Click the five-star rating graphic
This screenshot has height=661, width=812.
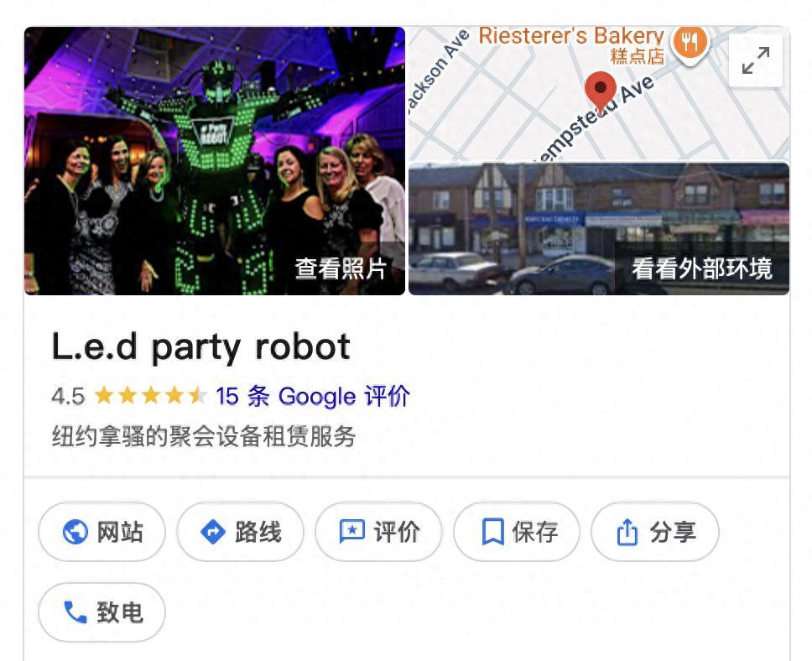click(151, 396)
